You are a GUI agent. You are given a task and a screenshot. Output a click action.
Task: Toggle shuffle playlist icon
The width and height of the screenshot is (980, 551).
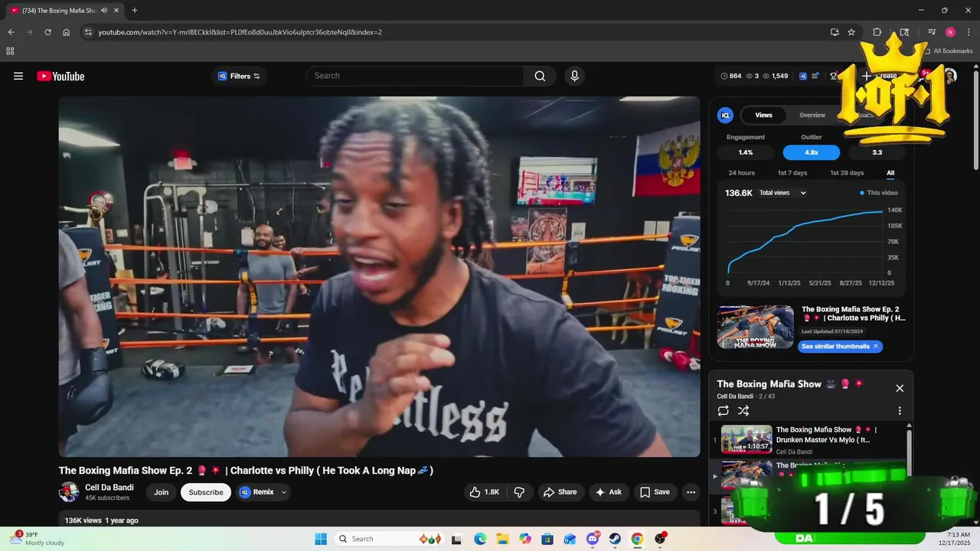click(743, 411)
